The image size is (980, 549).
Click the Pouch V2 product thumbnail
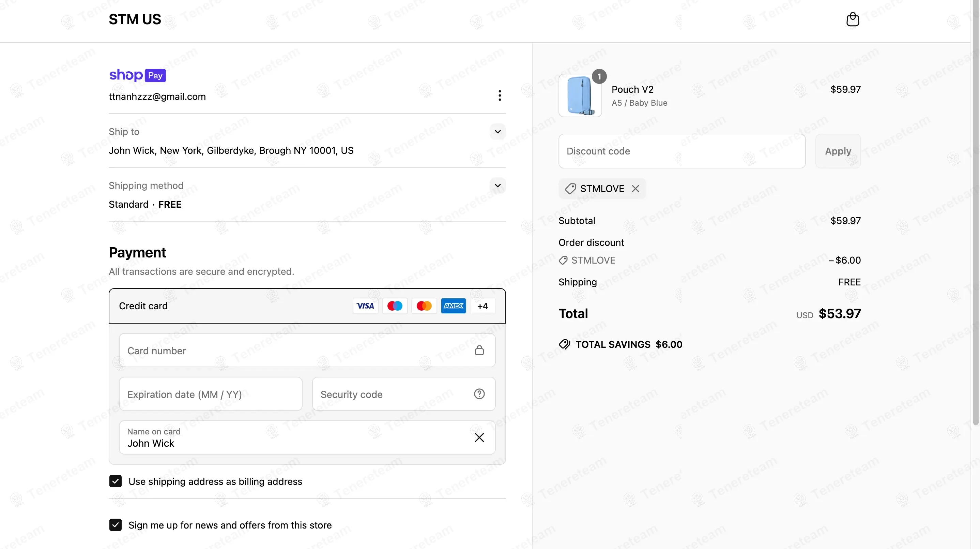coord(580,95)
